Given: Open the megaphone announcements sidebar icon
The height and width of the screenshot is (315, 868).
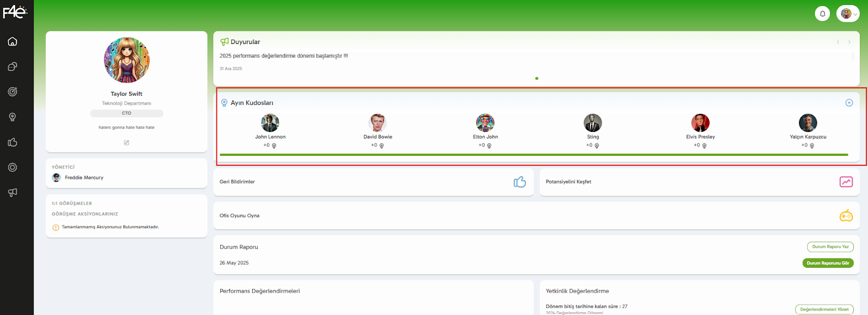Looking at the screenshot, I should [12, 192].
